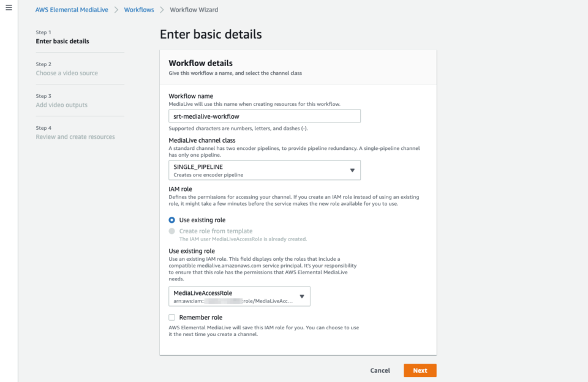Screen dimensions: 588x382
Task: Cancel the workflow wizard
Action: point(380,370)
